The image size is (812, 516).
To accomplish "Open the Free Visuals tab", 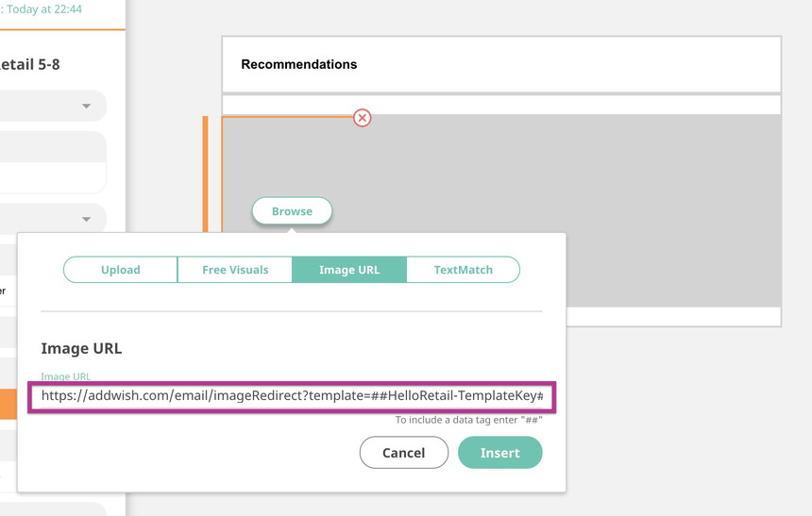I will [x=235, y=270].
